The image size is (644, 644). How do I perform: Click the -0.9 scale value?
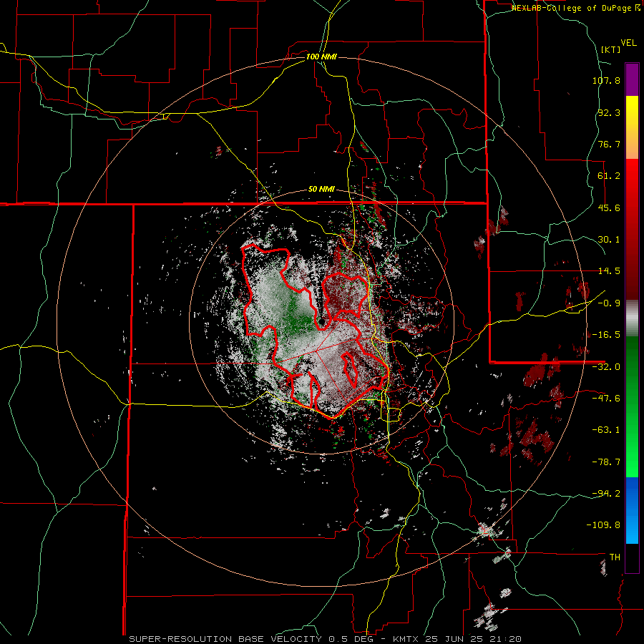pos(609,303)
